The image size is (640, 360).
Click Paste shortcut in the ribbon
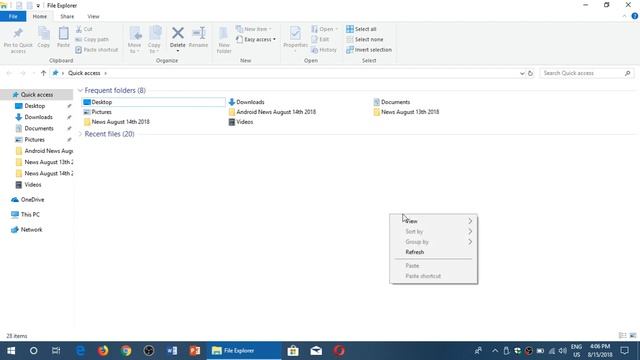pyautogui.click(x=97, y=50)
